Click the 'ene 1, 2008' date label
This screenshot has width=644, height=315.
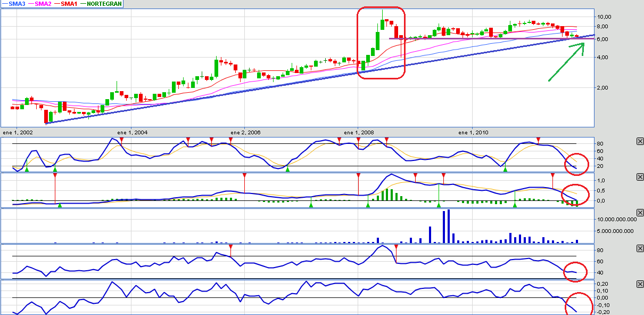point(359,132)
